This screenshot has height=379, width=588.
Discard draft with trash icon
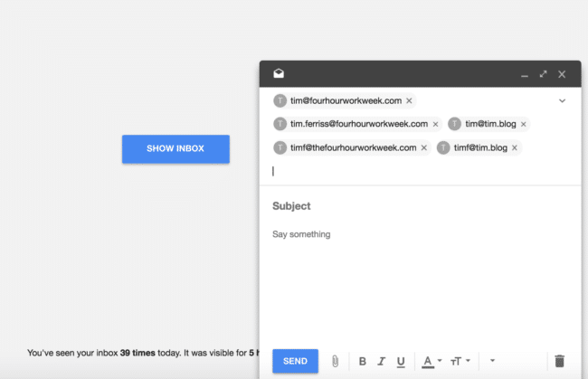click(x=559, y=361)
